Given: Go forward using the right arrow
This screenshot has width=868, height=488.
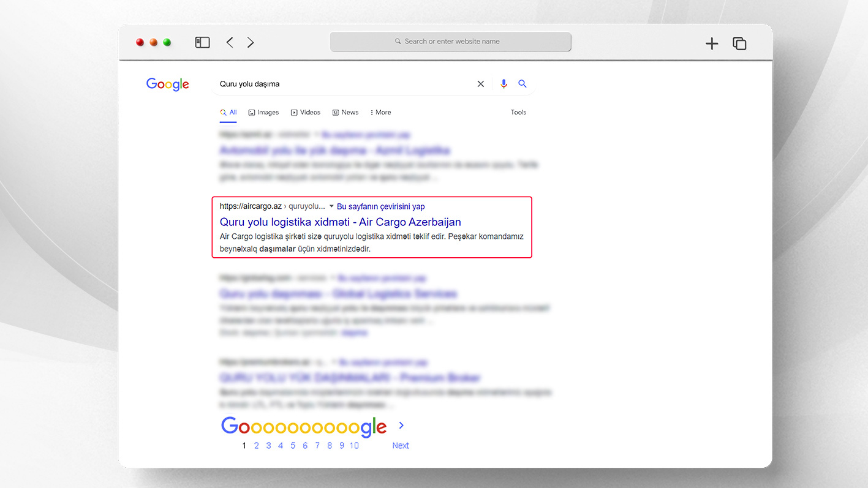Looking at the screenshot, I should (251, 42).
